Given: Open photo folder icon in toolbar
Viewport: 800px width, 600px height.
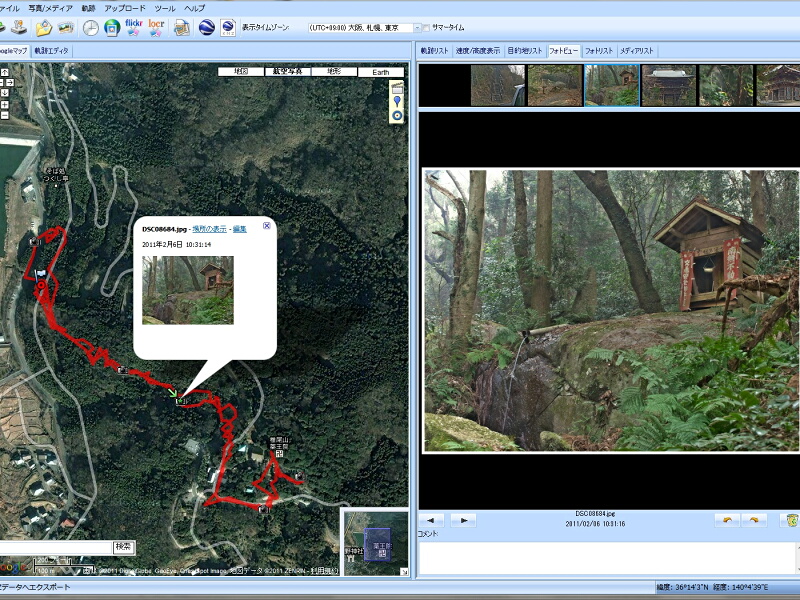Looking at the screenshot, I should (44, 28).
